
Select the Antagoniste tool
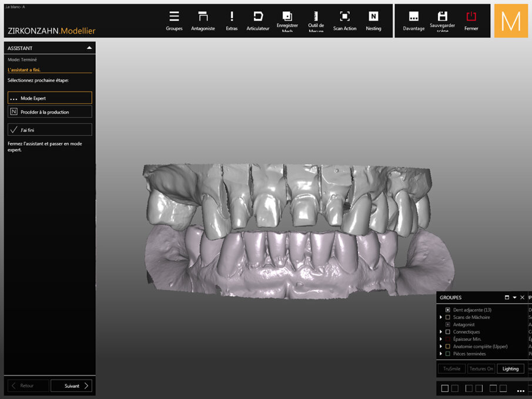click(203, 19)
